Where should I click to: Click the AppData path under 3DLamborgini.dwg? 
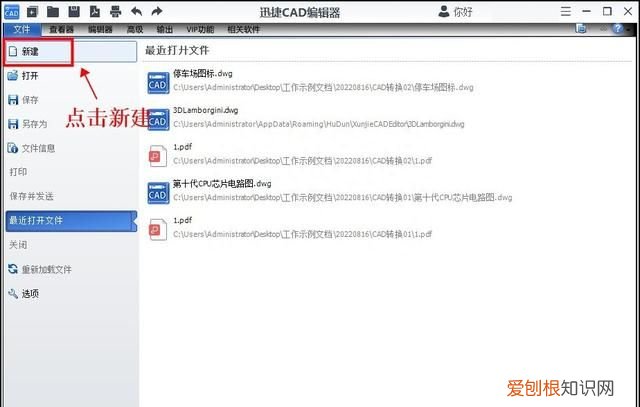click(x=319, y=124)
